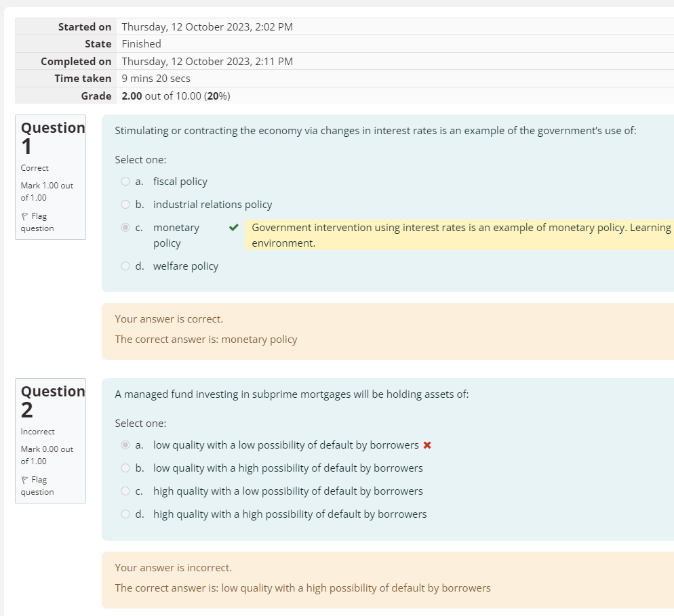
Task: Click 'Your answer is incorrect.' text
Action: [173, 567]
